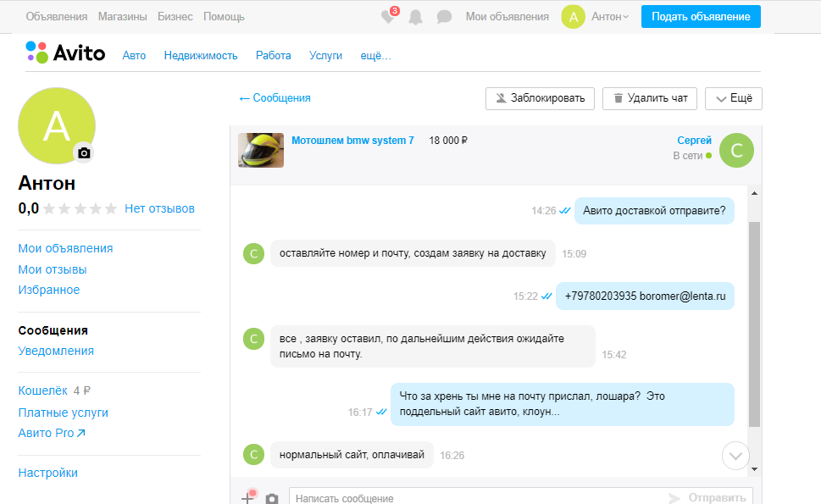
Task: Open favorites heart icon in header
Action: 389,17
